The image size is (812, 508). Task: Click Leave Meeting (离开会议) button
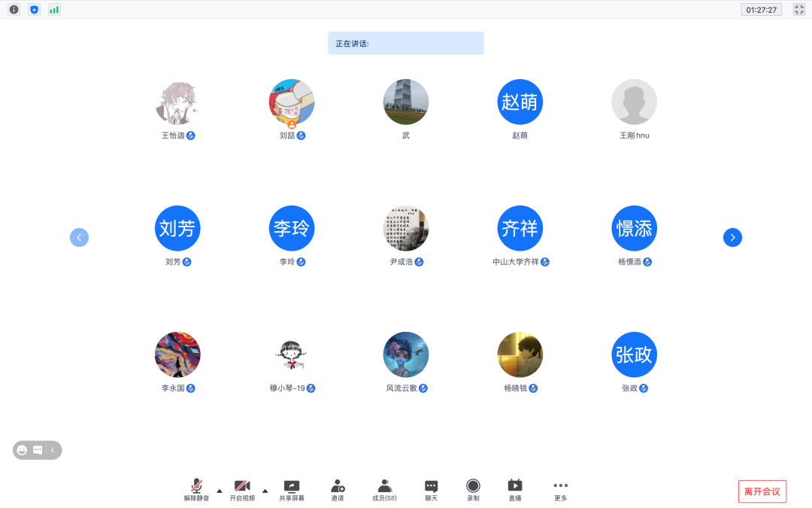pyautogui.click(x=762, y=491)
